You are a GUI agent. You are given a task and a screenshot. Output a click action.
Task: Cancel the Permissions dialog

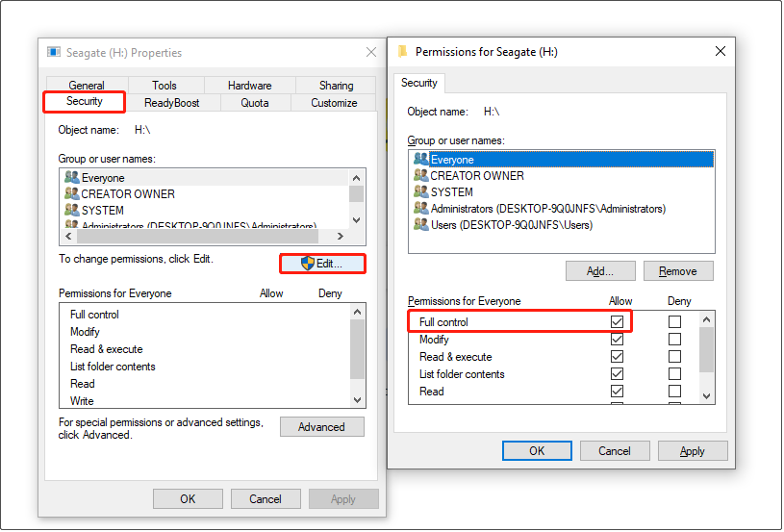pyautogui.click(x=615, y=451)
